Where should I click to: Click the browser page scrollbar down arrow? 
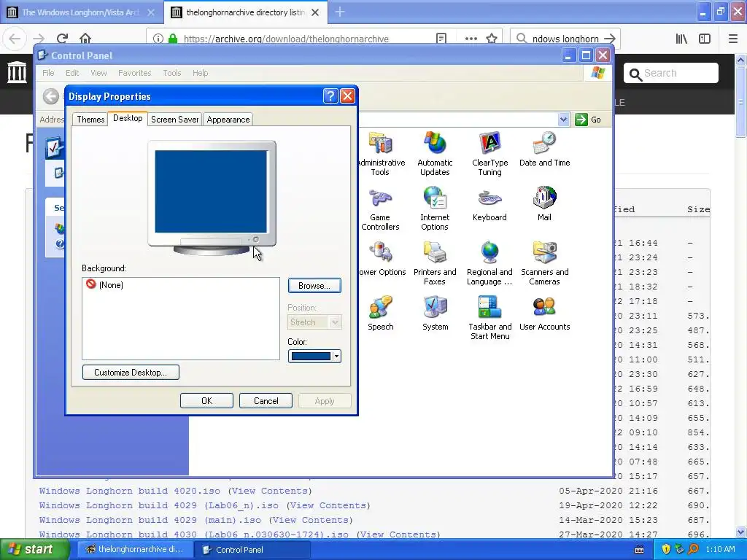(741, 532)
